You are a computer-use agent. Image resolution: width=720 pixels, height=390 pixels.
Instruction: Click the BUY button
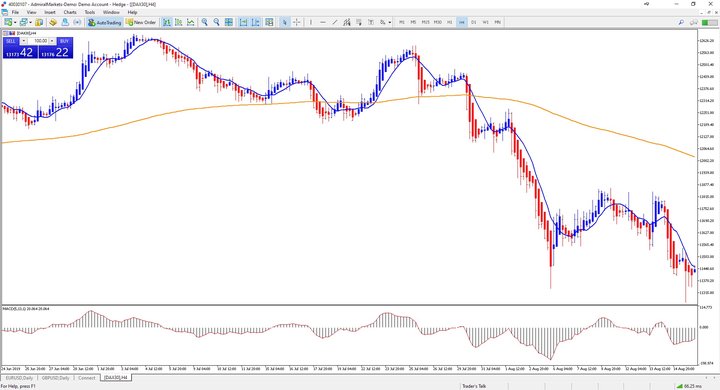tap(64, 41)
